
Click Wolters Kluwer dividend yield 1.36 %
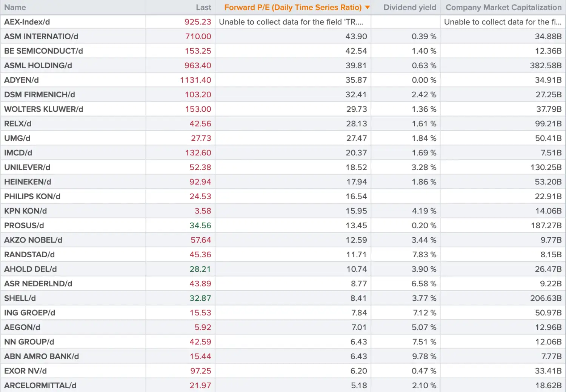pos(424,109)
